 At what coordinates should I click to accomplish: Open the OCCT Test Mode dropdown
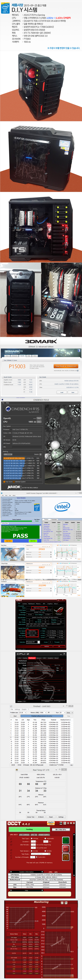coord(41,854)
